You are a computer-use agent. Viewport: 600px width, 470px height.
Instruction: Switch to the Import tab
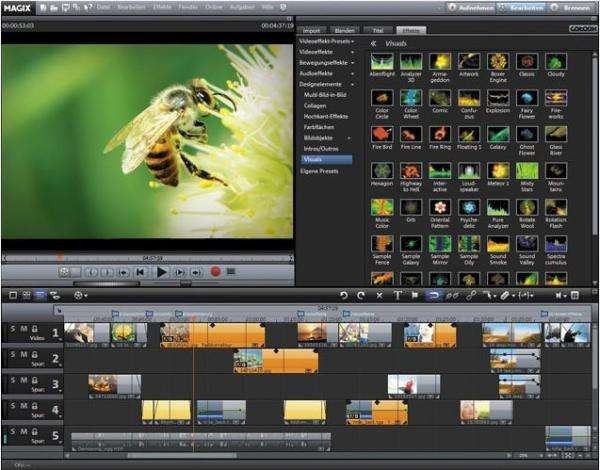[313, 30]
